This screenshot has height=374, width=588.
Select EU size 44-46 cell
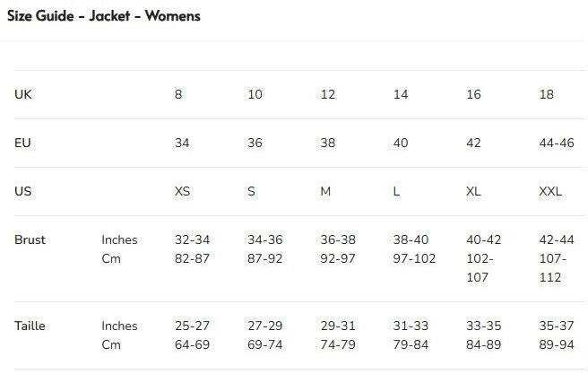coord(556,144)
